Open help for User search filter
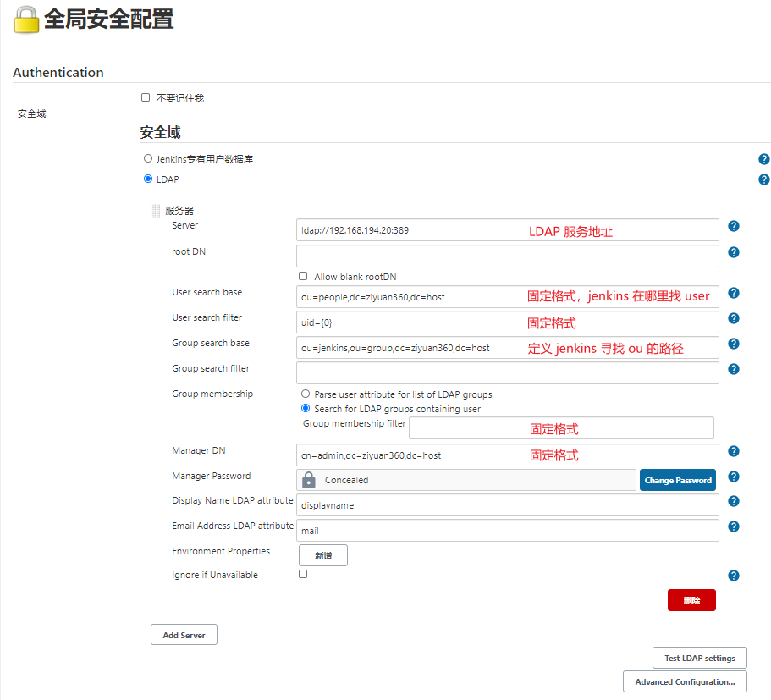771x700 pixels. coord(733,318)
